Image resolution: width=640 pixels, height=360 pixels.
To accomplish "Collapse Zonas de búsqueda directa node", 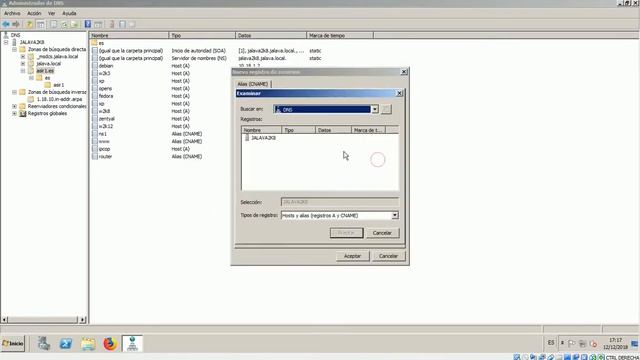I will (14, 49).
